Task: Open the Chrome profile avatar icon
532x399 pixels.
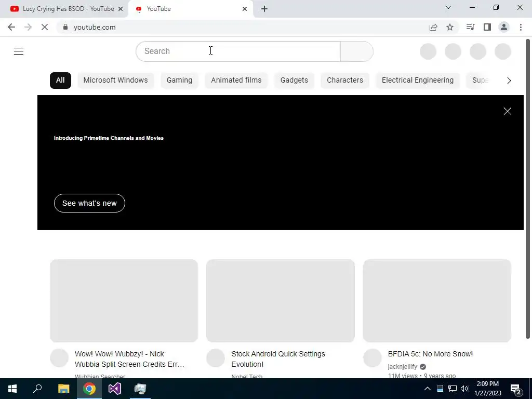Action: click(504, 27)
